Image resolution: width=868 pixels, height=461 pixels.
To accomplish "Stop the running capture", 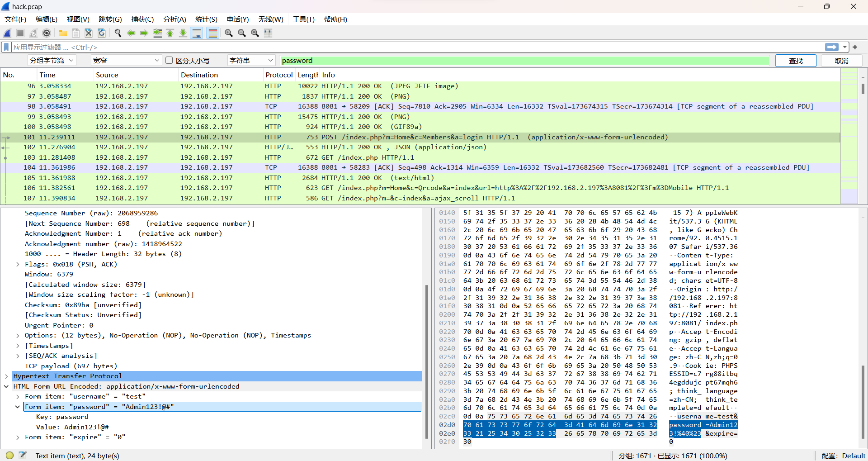I will 20,33.
